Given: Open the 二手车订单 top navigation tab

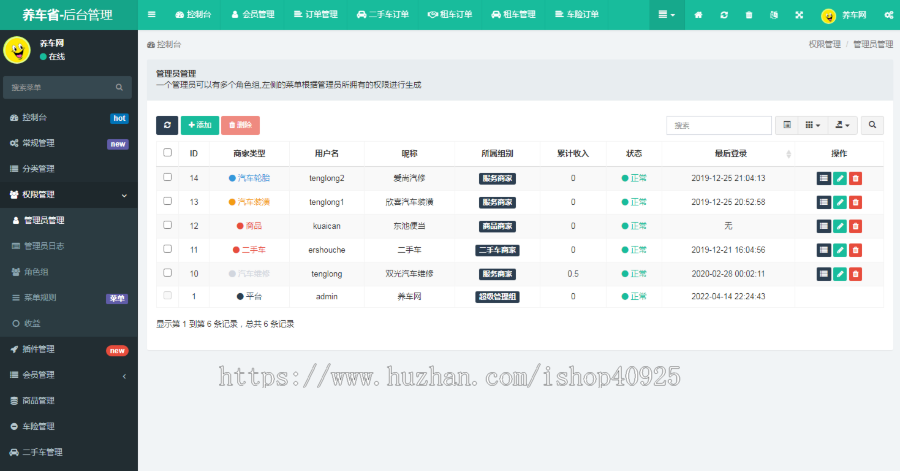Looking at the screenshot, I should click(383, 14).
